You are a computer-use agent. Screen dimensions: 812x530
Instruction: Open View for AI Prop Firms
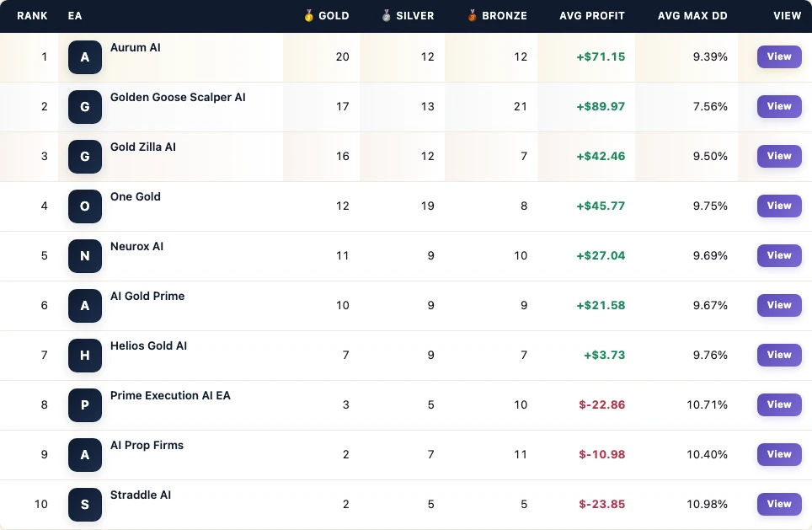pyautogui.click(x=779, y=454)
